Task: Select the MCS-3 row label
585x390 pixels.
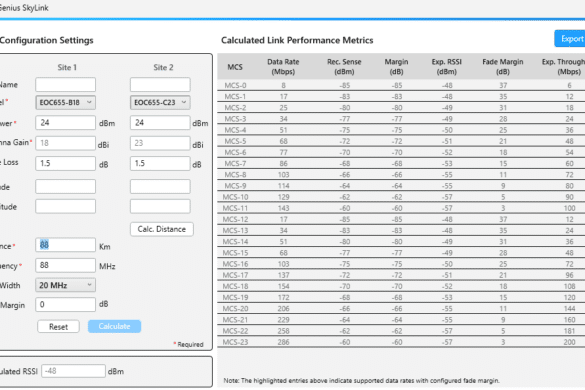Action: (x=235, y=119)
